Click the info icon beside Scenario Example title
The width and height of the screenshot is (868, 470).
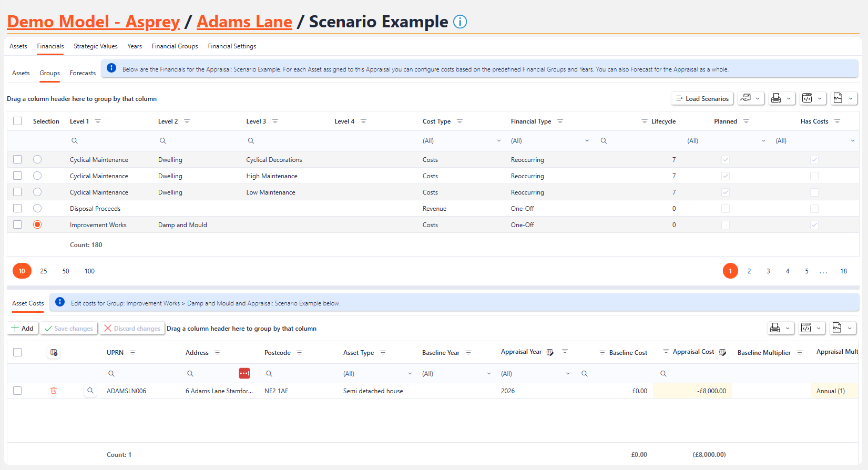(460, 22)
